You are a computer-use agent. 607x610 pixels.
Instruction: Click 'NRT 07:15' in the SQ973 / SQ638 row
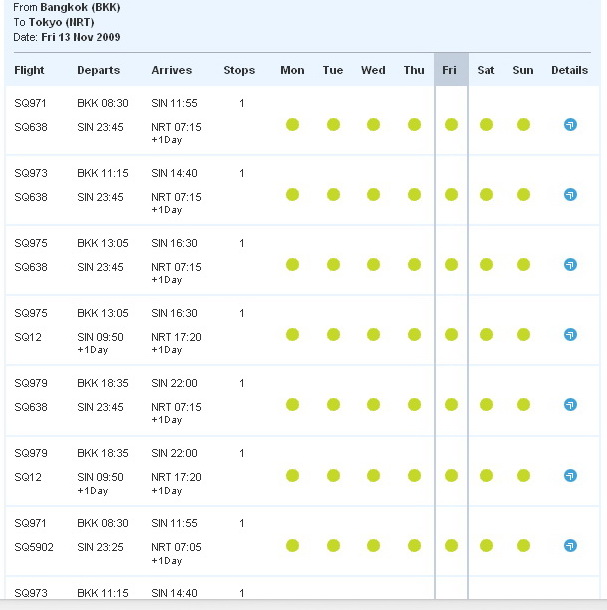tap(176, 197)
